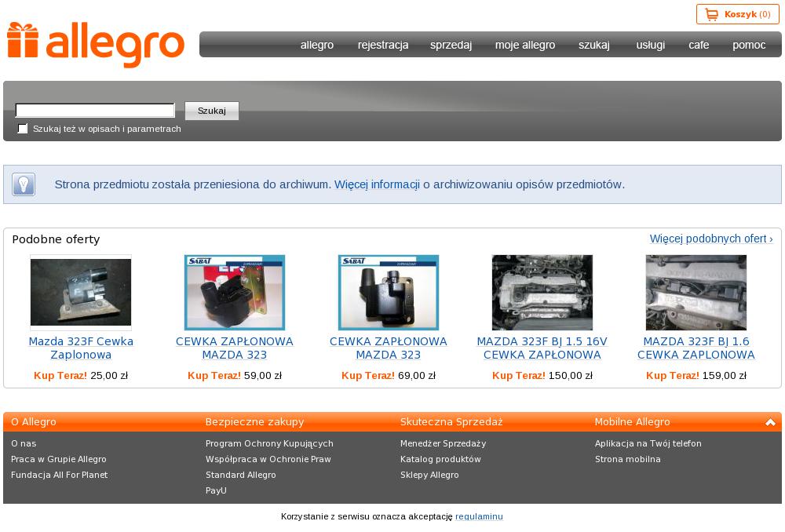Open Mazda 323F Cewka Zaplonowa offer link
The height and width of the screenshot is (532, 785).
(x=81, y=348)
